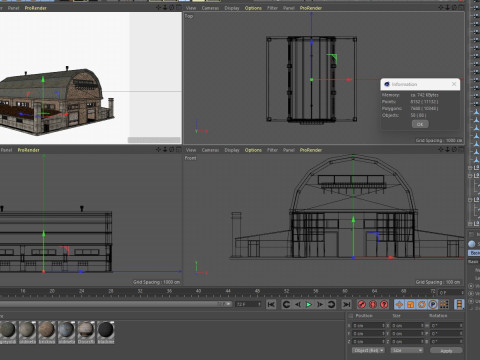
Task: Toggle Point Level Animation dotted icon
Action: coord(444,304)
